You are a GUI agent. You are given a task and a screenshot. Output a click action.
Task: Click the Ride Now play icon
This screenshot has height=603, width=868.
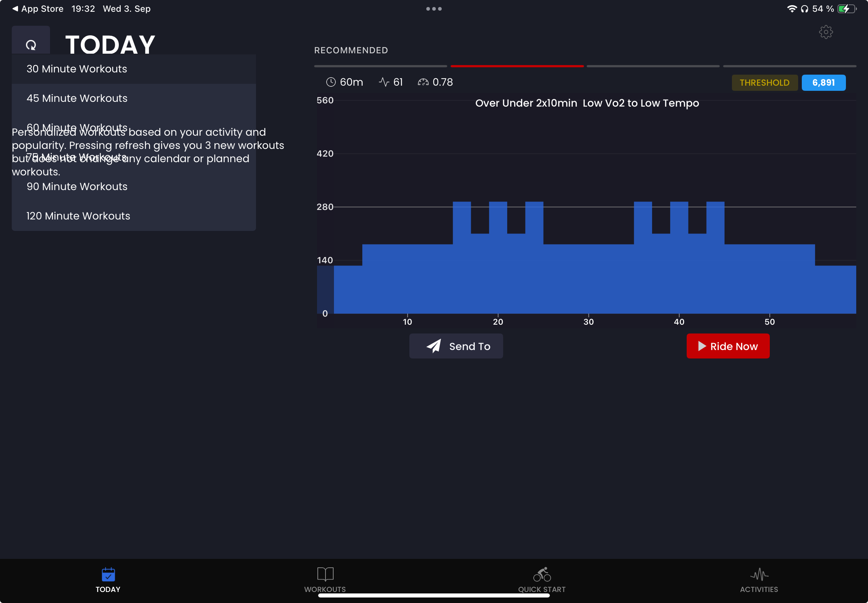click(702, 346)
